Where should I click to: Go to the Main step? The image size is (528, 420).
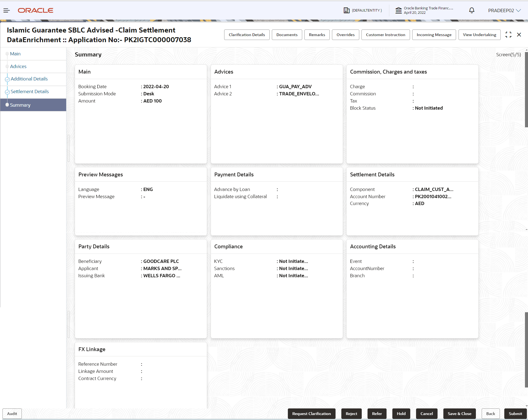[x=33, y=54]
